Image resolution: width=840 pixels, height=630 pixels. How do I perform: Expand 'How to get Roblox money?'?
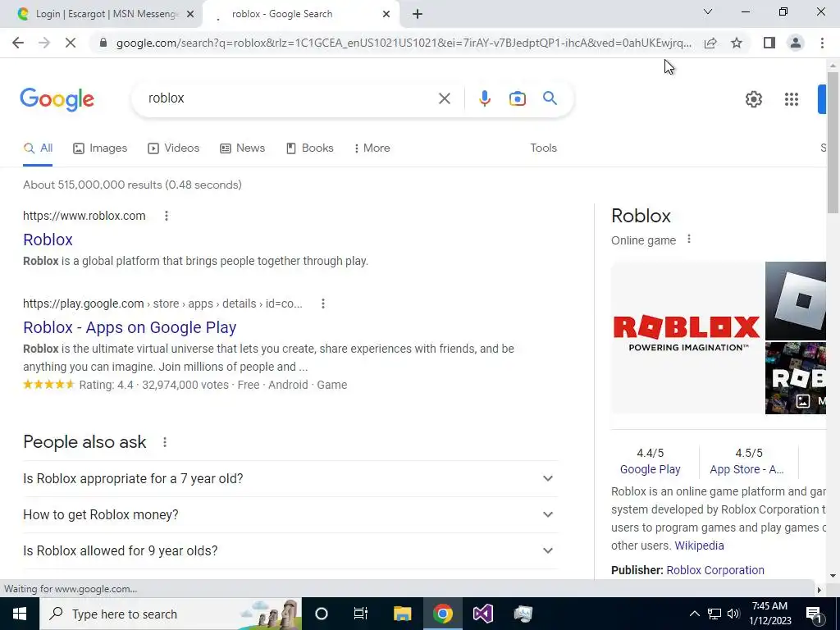point(290,515)
